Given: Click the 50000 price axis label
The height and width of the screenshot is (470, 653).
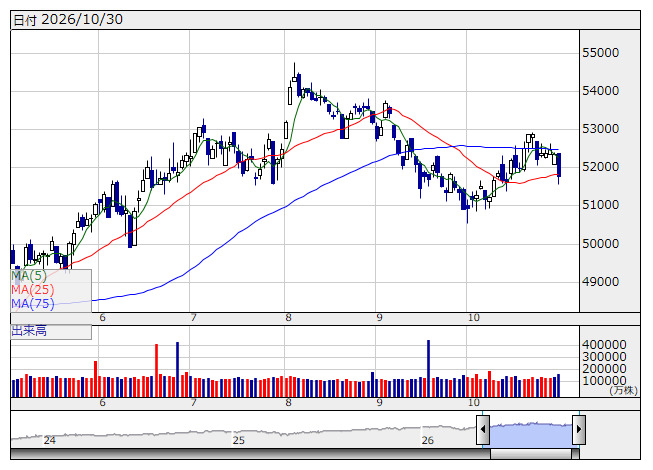Looking at the screenshot, I should (x=600, y=244).
